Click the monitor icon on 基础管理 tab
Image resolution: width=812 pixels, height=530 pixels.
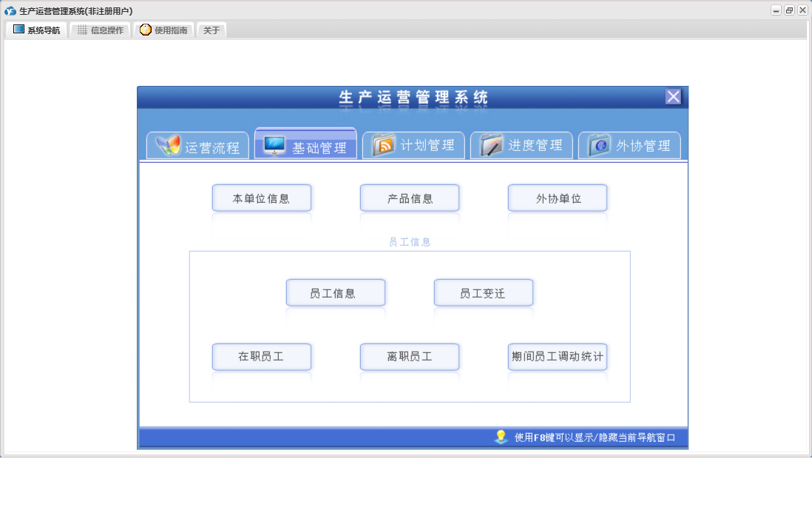click(274, 146)
